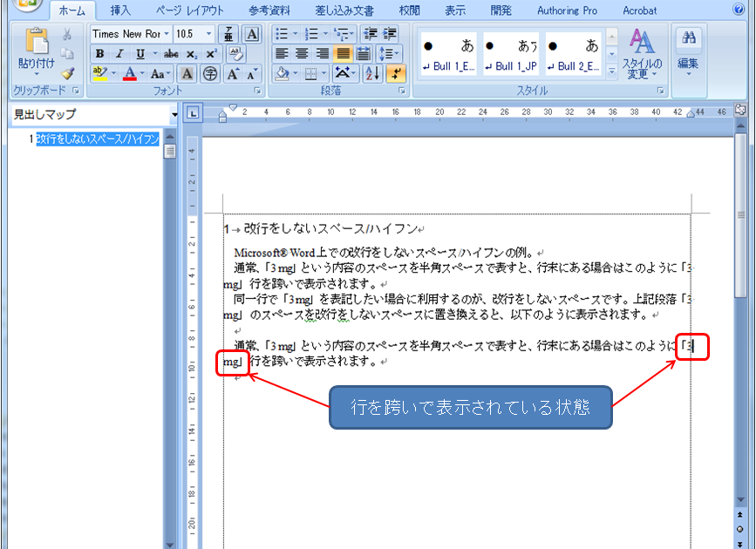Toggle character shading icon
The height and width of the screenshot is (549, 756).
pos(187,74)
